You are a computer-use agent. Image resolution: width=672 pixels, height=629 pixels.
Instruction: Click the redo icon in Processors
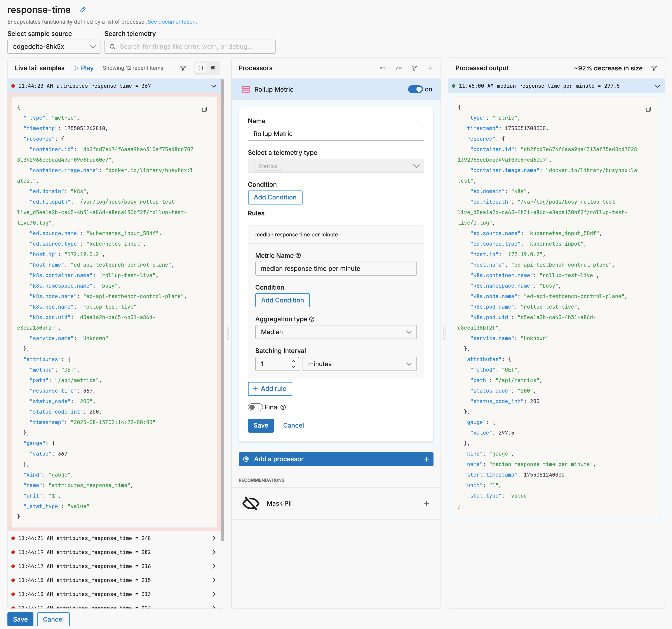399,68
